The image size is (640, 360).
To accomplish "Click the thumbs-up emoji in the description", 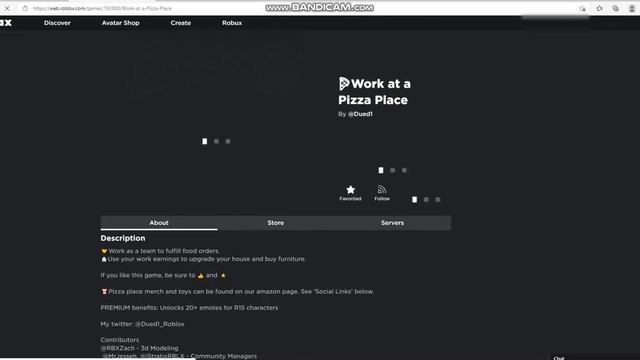I will point(200,276).
